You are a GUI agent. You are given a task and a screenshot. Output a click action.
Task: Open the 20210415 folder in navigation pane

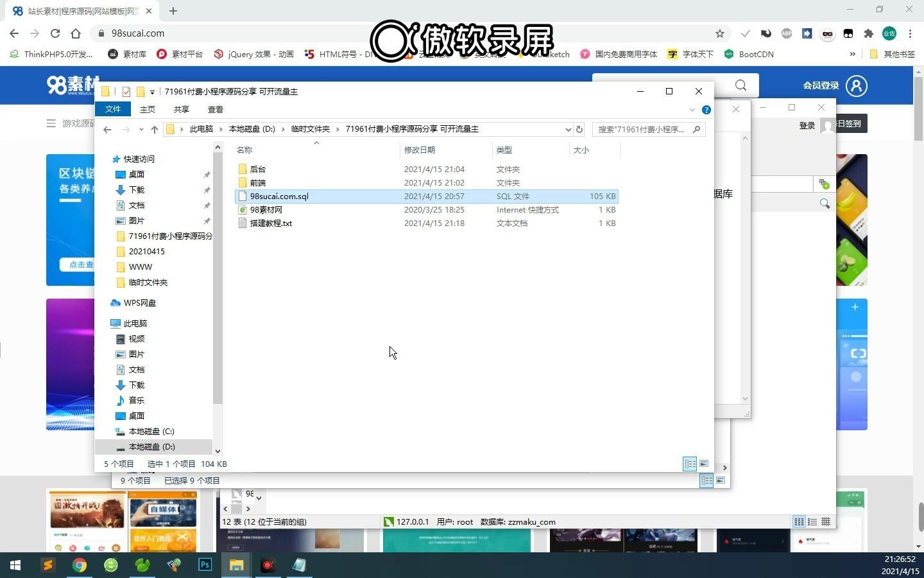[147, 251]
